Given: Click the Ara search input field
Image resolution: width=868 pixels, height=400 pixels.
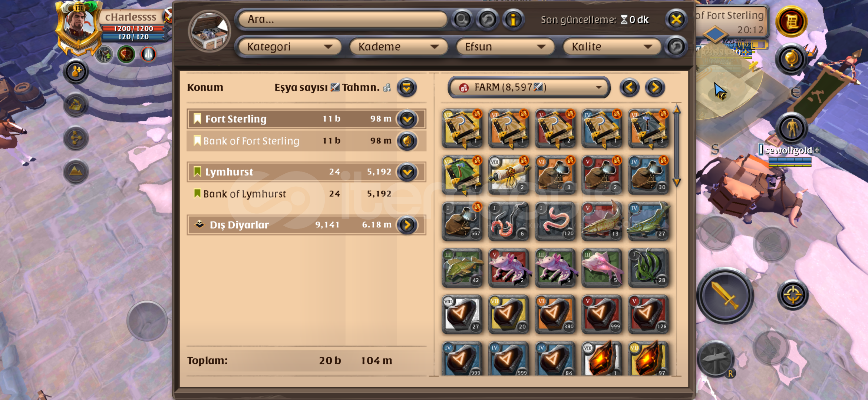Looking at the screenshot, I should click(343, 19).
